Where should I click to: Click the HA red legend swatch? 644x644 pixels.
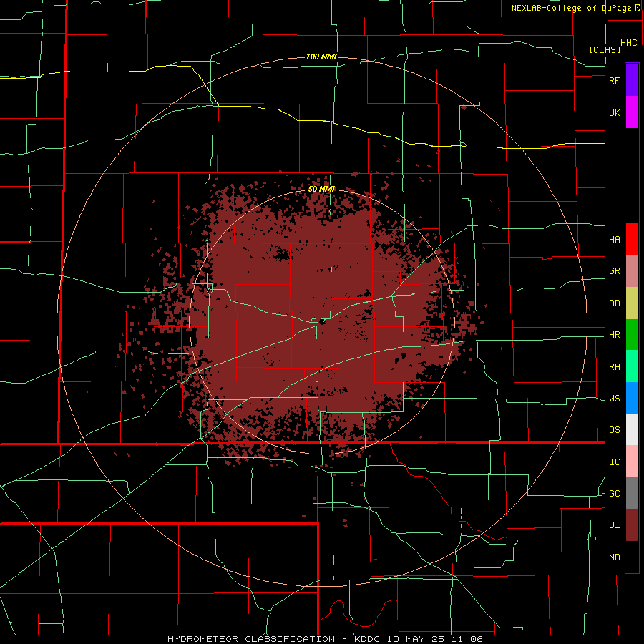coord(632,239)
